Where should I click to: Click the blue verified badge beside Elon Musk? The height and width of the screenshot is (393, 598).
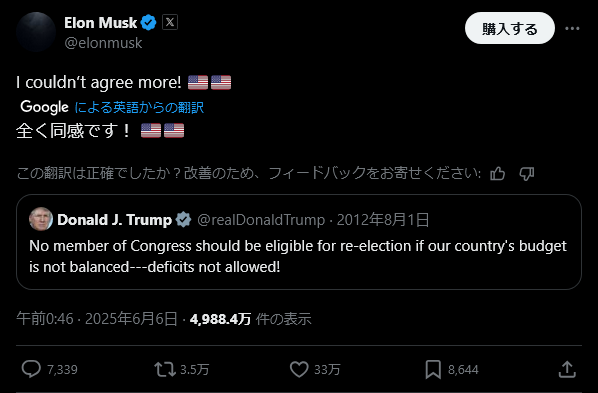tap(148, 23)
